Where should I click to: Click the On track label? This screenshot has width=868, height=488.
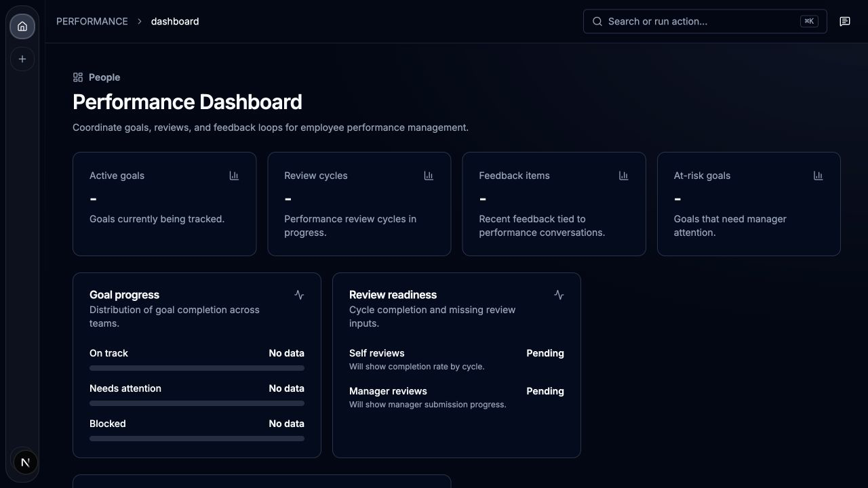(x=108, y=353)
